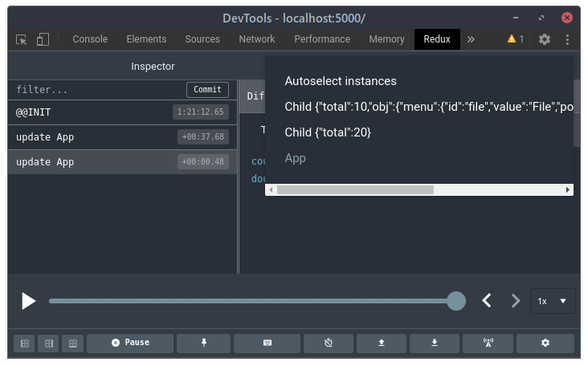The width and height of the screenshot is (588, 366).
Task: Toggle the device toolbar icon
Action: pyautogui.click(x=43, y=39)
